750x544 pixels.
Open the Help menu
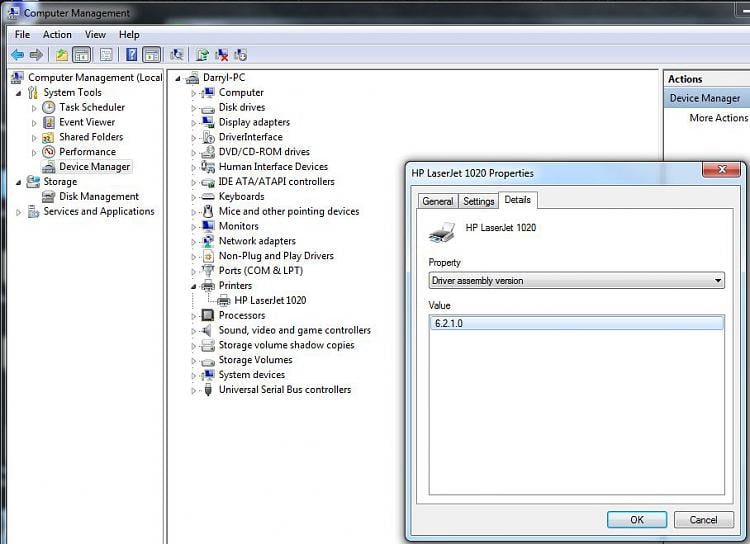pyautogui.click(x=129, y=34)
